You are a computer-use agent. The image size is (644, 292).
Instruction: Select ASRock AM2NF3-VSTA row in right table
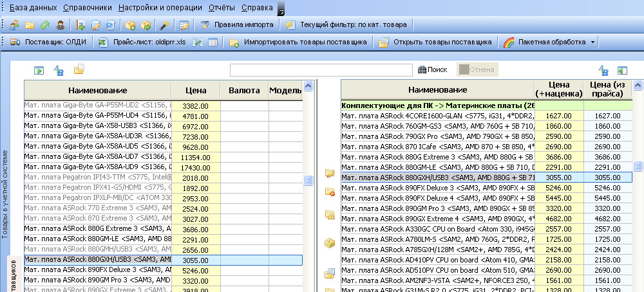(486, 280)
